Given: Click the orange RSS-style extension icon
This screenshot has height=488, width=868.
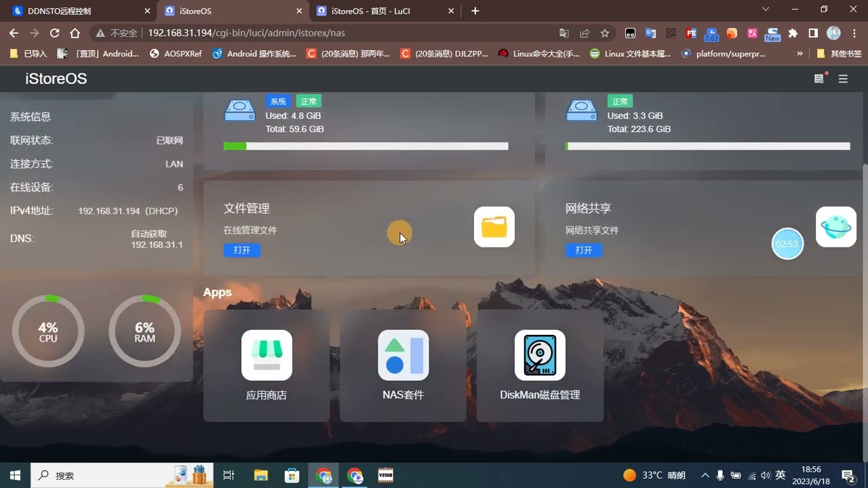Looking at the screenshot, I should point(732,33).
